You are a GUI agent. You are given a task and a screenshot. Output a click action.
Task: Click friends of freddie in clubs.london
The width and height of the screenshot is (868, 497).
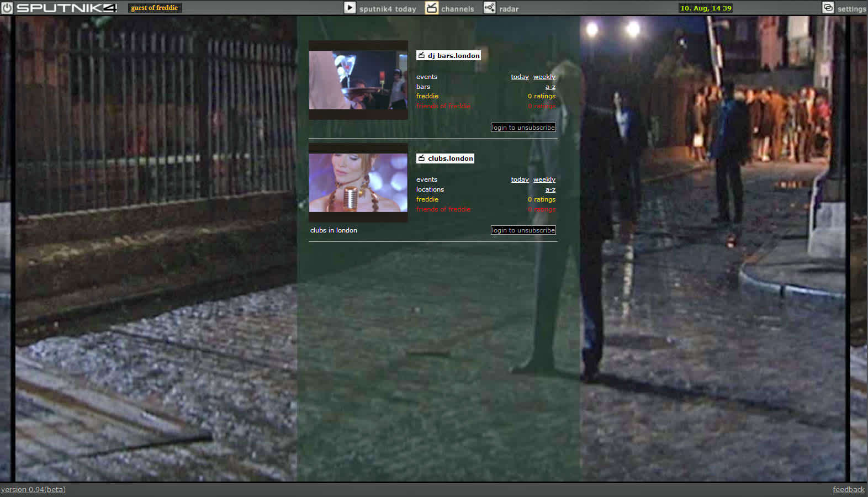(443, 209)
